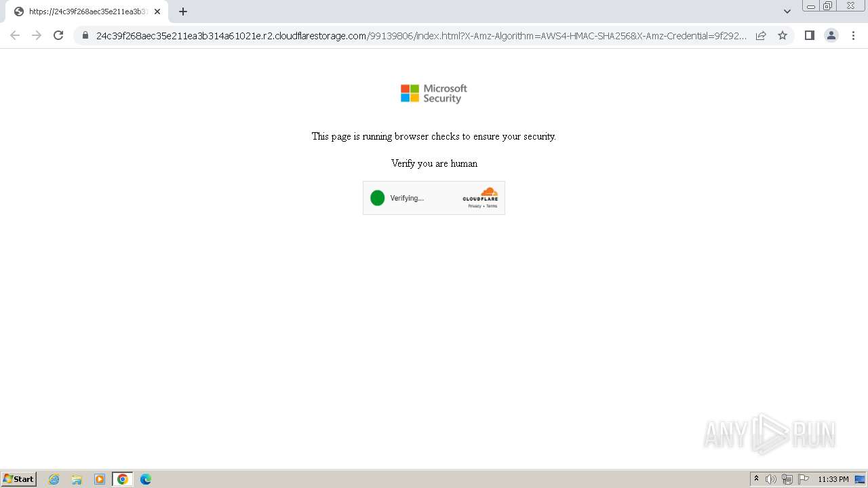Open the volume tray icon
Screen dimensions: 868x488
coord(771,479)
